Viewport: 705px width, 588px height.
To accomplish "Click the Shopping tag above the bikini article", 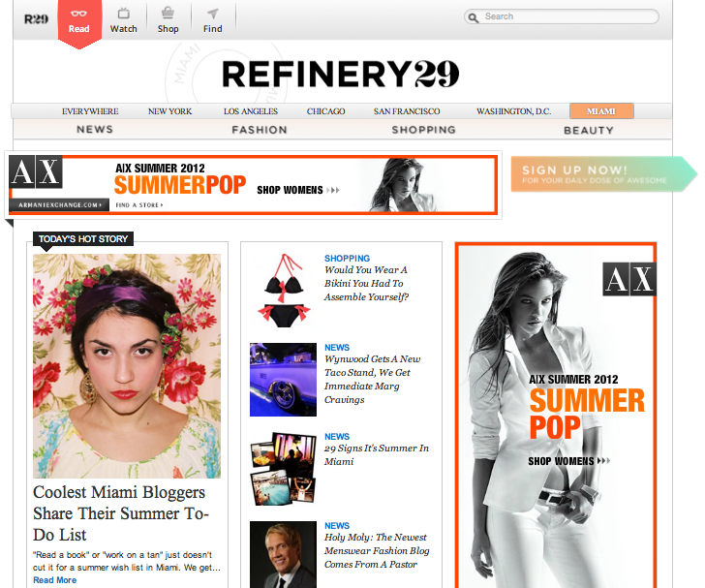I will pos(347,259).
